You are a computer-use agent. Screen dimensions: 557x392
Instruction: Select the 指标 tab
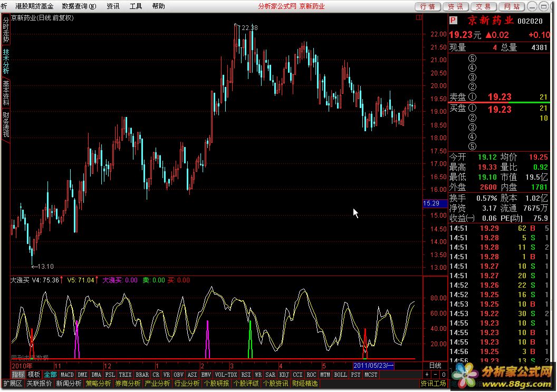(x=18, y=375)
